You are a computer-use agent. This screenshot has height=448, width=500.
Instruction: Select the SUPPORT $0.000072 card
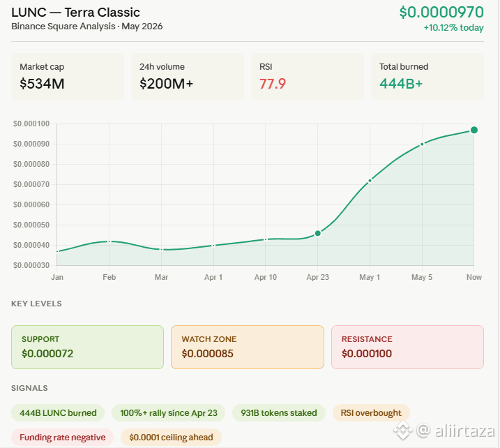pos(87,348)
